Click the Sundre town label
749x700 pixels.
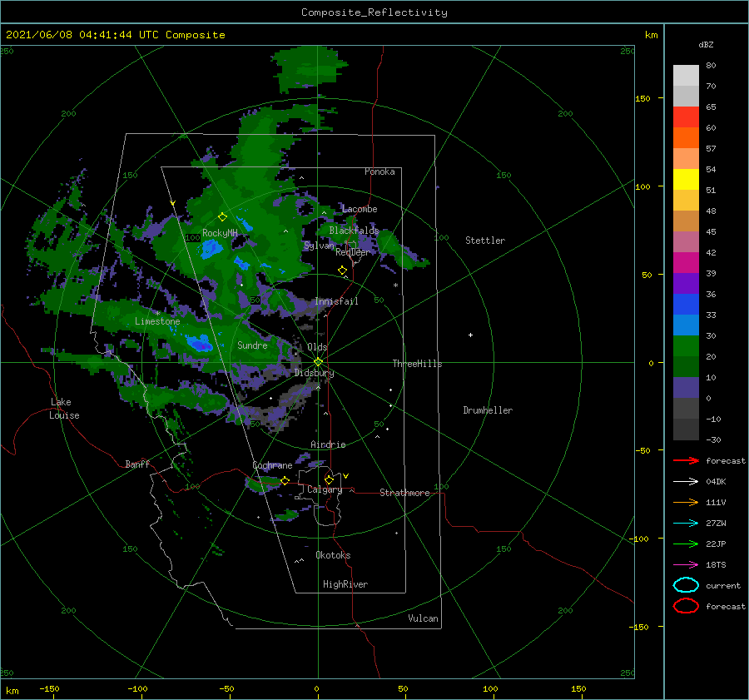(x=252, y=345)
